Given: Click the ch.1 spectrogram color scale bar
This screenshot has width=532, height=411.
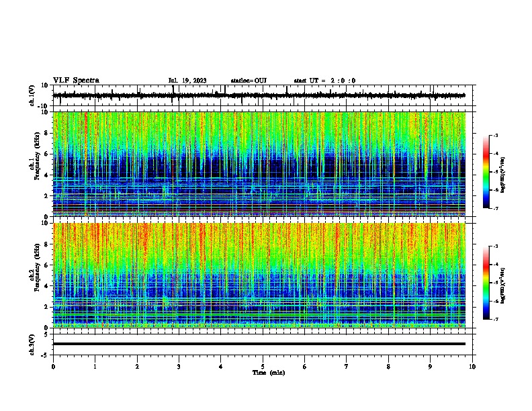Looking at the screenshot, I should coord(486,172).
